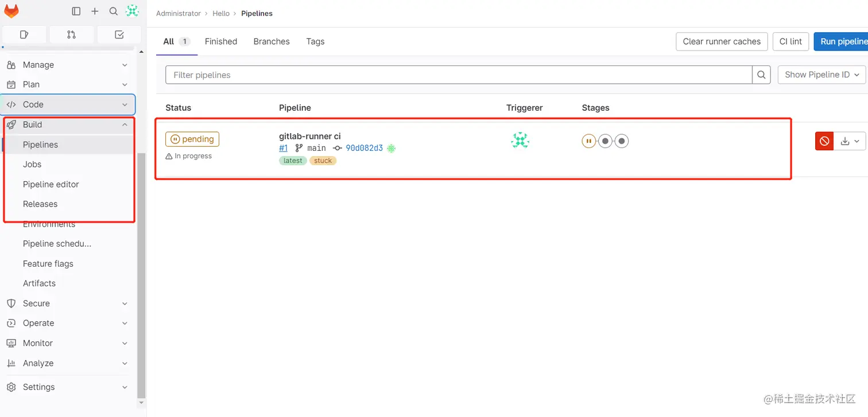Click the Operate section icon
This screenshot has height=417, width=868.
pyautogui.click(x=11, y=323)
